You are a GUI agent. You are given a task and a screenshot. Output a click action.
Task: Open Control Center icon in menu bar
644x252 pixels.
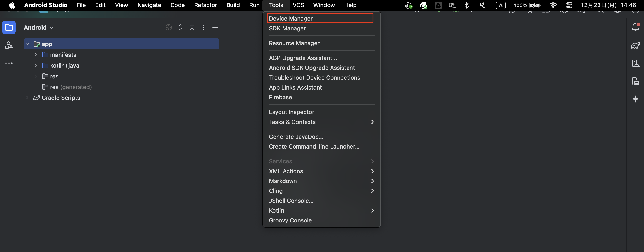coord(569,5)
